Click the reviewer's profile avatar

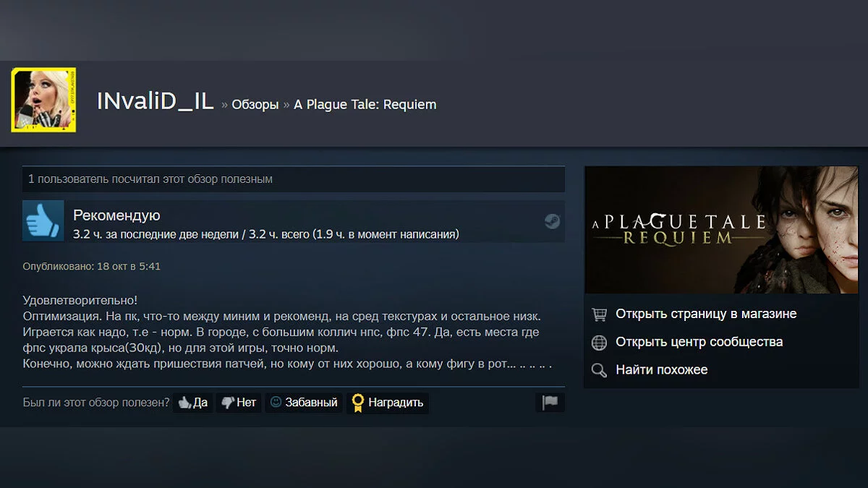pyautogui.click(x=43, y=100)
